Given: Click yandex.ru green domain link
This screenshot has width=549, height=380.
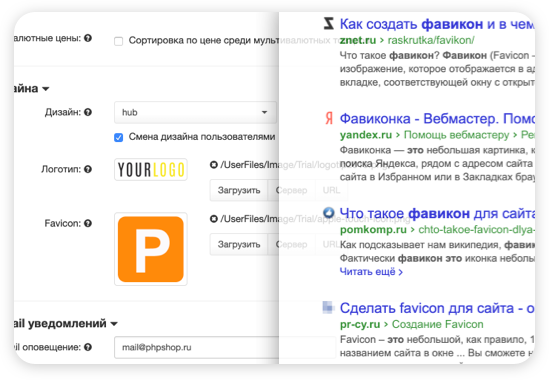Looking at the screenshot, I should pos(366,135).
